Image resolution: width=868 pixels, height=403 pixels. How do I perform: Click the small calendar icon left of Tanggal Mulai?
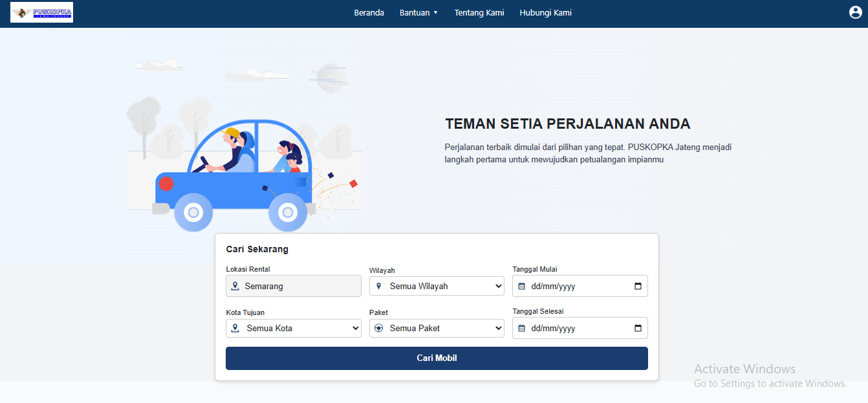(x=521, y=286)
